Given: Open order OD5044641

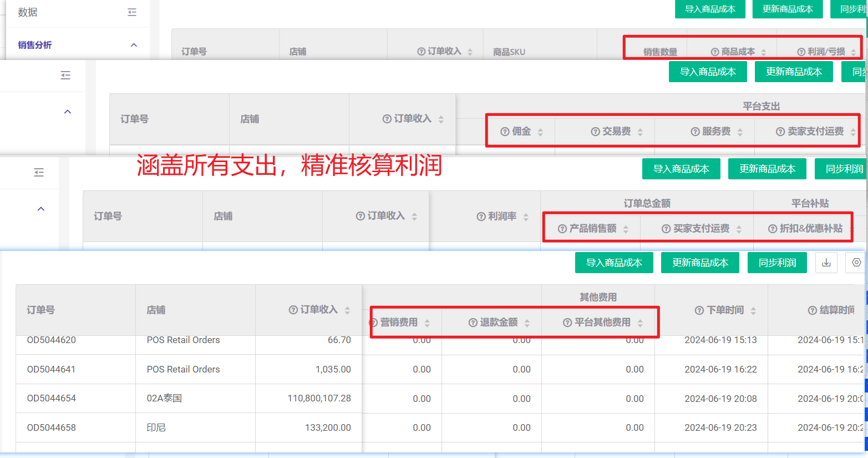Looking at the screenshot, I should 52,369.
